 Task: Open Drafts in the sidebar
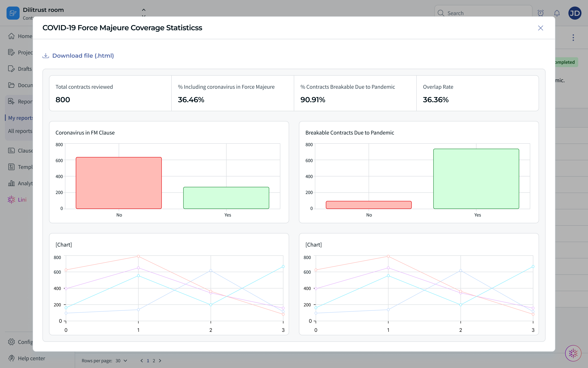click(20, 69)
